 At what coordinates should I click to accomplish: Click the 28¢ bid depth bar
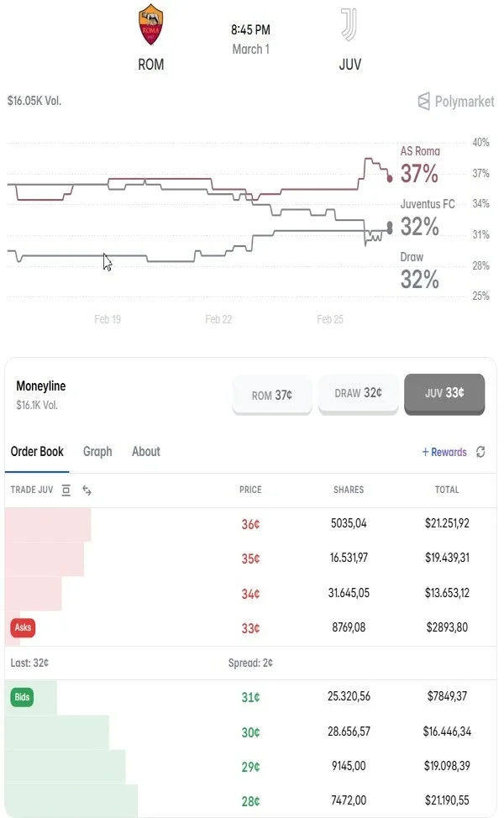(71, 801)
